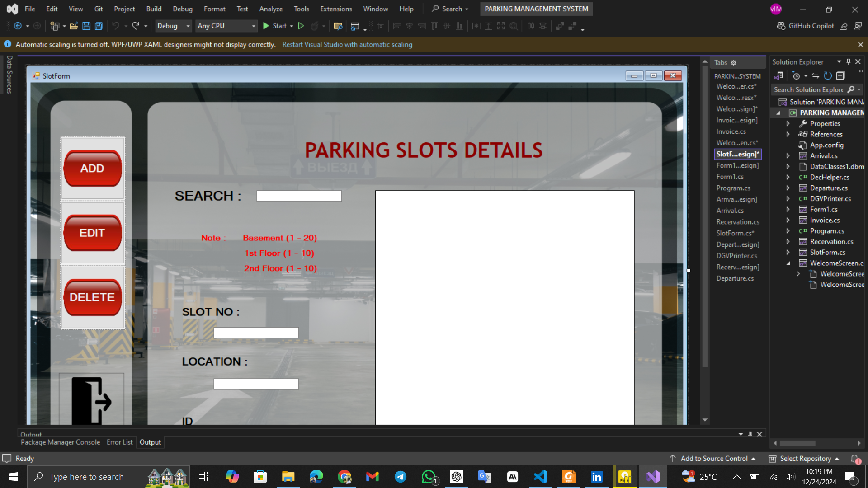Screen dimensions: 868x488
Task: Click Collapse All icon in Solution Explorer
Action: [x=840, y=76]
